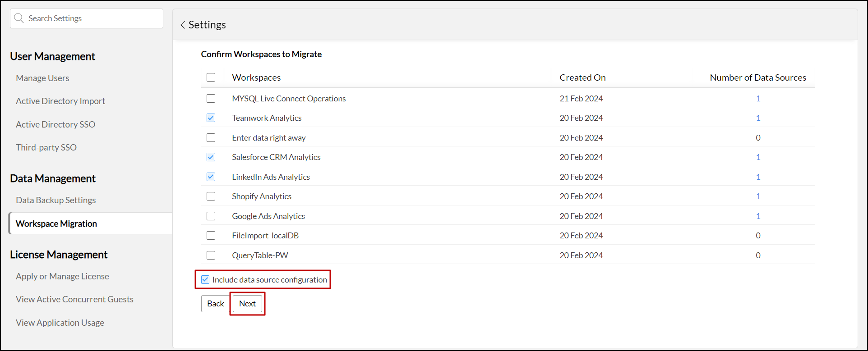Image resolution: width=868 pixels, height=351 pixels.
Task: Click LinkedIn Ads Analytics workspace name
Action: click(271, 177)
